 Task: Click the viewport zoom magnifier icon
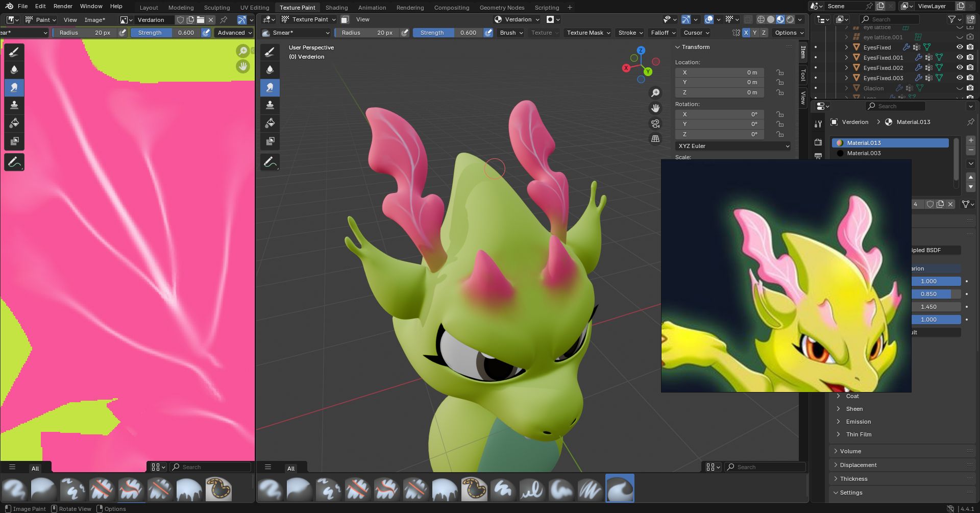click(x=655, y=93)
